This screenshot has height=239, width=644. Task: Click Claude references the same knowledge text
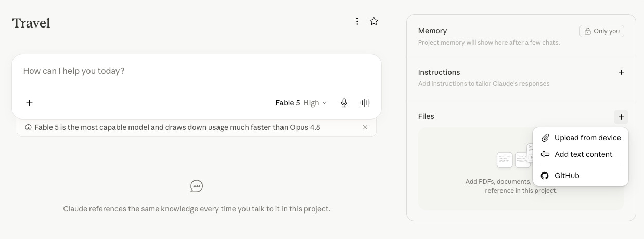coord(197,209)
